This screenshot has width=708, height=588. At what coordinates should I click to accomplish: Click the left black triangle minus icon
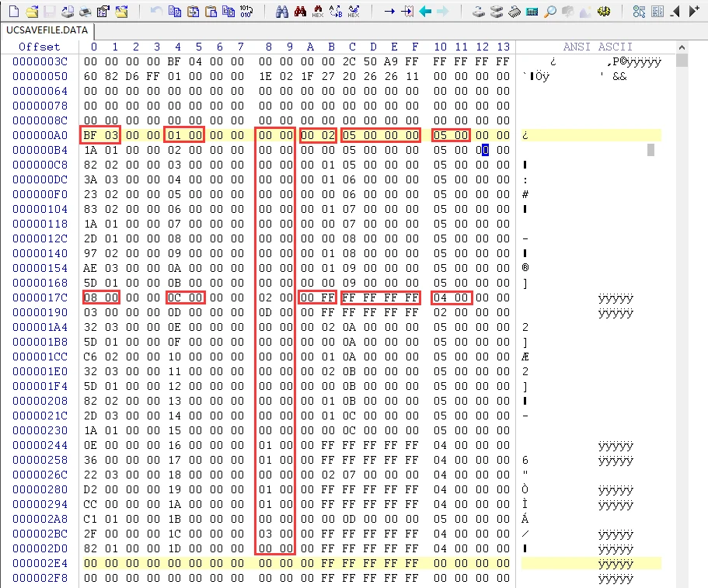(675, 11)
